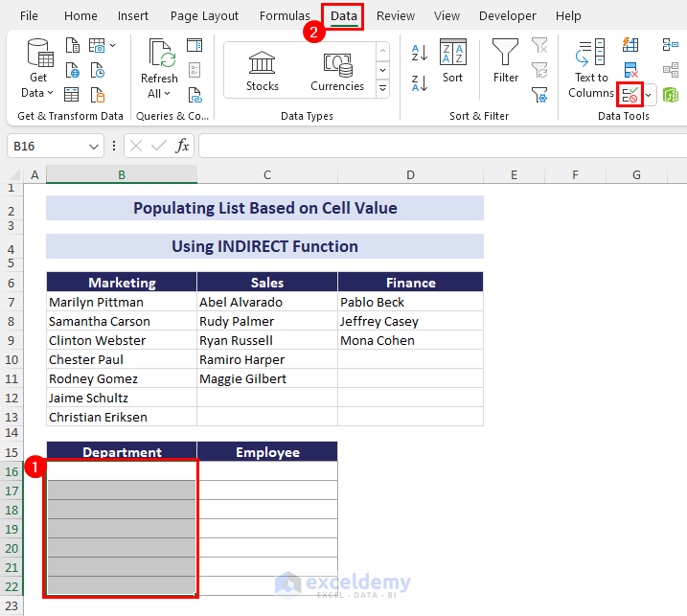Image resolution: width=687 pixels, height=616 pixels.
Task: Select all cells corner button
Action: pos(13,175)
